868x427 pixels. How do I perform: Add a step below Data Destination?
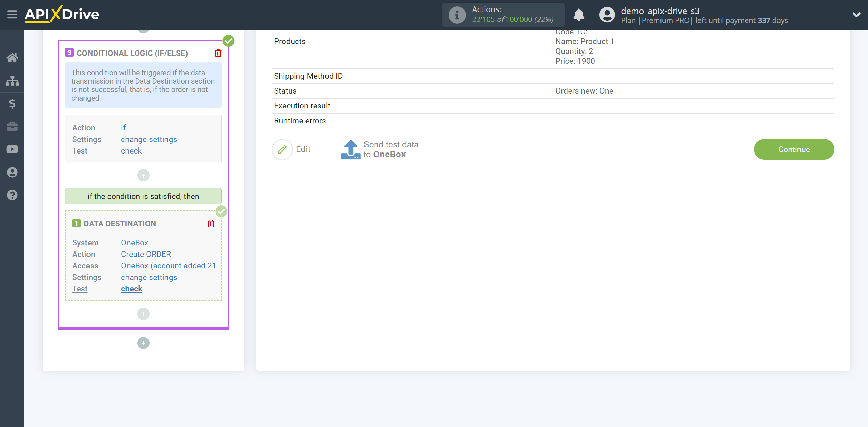pyautogui.click(x=143, y=314)
